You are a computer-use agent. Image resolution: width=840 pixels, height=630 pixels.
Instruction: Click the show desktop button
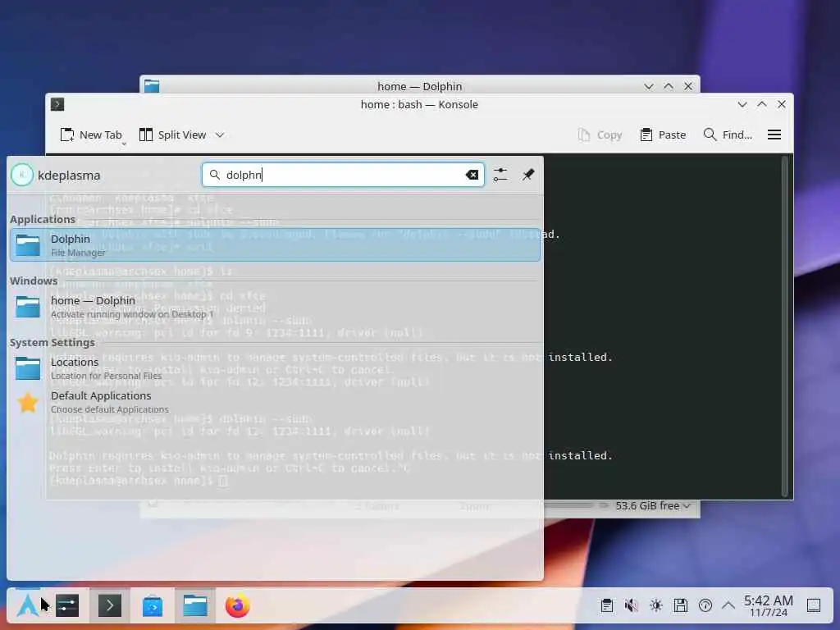coord(814,606)
